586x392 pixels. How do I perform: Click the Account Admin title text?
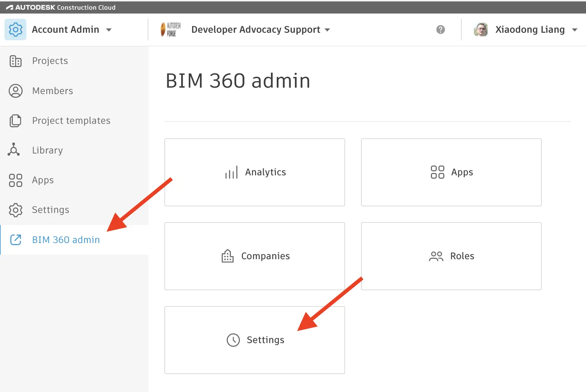66,29
